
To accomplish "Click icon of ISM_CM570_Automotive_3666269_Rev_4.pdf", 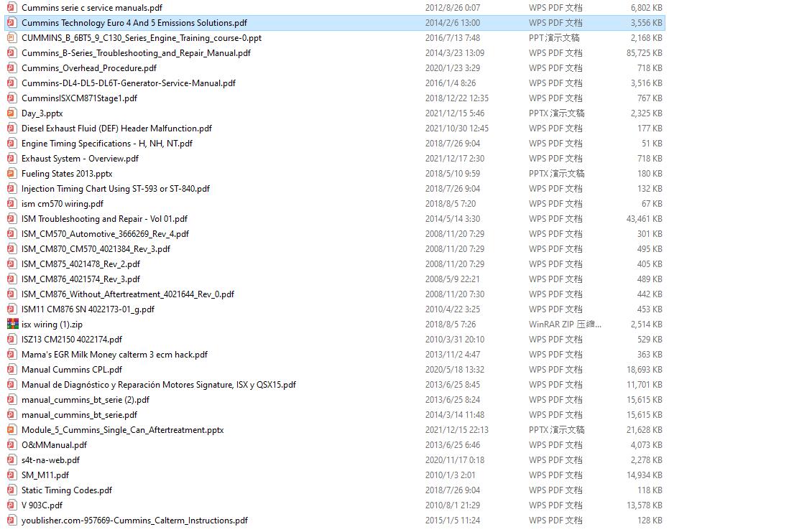I will [11, 234].
